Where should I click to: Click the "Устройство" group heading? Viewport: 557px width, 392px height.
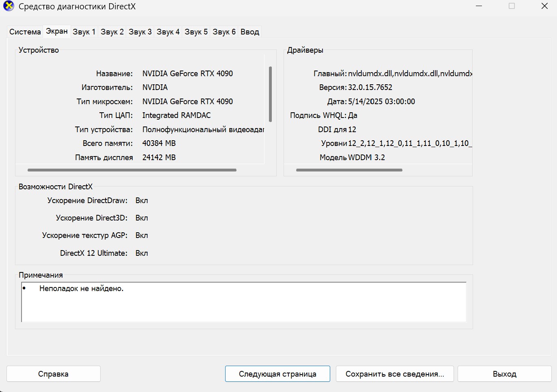[39, 50]
